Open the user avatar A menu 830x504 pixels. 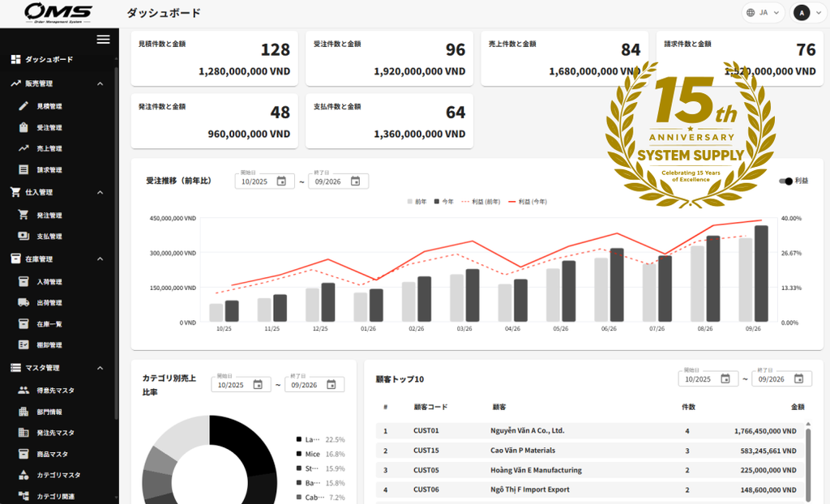808,13
